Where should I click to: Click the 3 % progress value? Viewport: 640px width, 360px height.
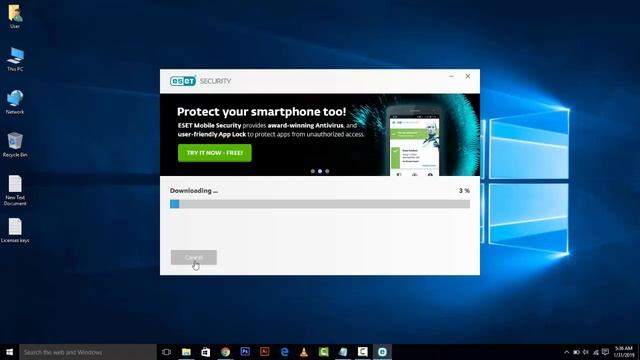click(x=464, y=191)
